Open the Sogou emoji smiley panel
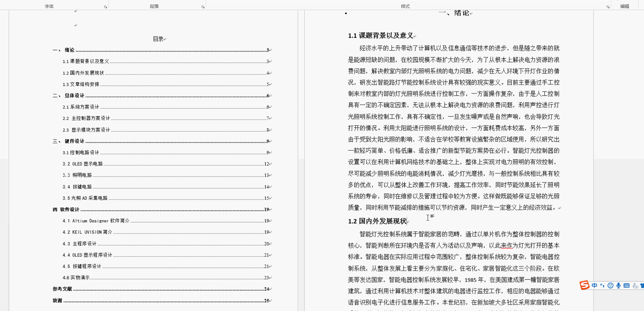Screen dimensions: 644x311 click(610, 285)
